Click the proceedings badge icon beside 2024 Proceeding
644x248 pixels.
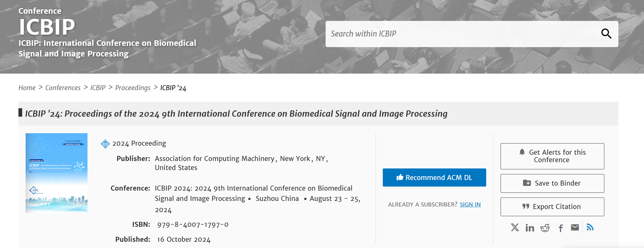tap(105, 143)
